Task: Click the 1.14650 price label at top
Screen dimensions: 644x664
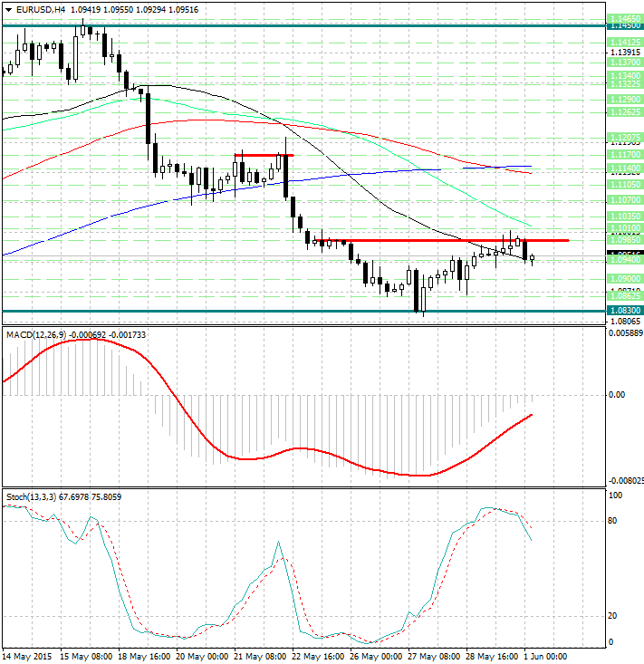Action: [623, 18]
